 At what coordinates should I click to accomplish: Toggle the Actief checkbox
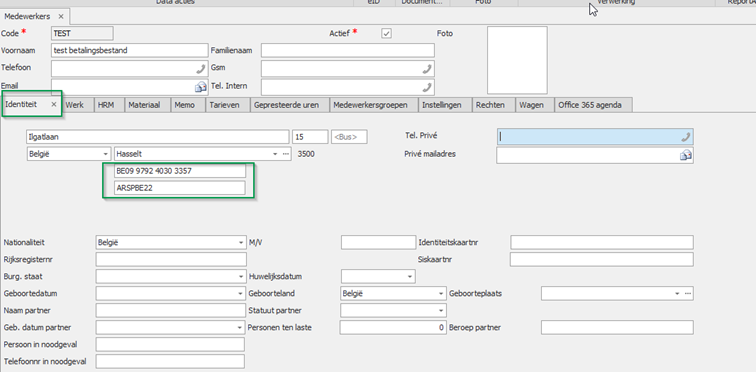click(386, 33)
